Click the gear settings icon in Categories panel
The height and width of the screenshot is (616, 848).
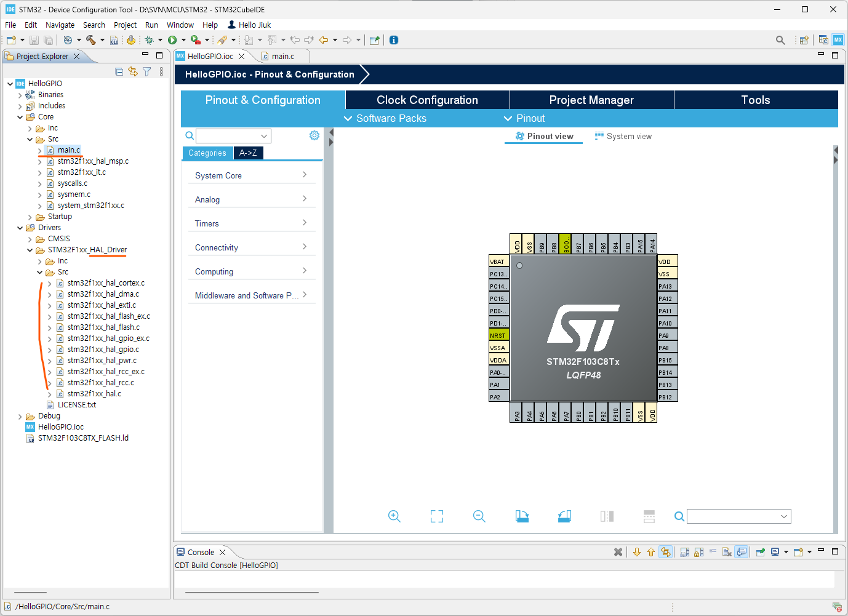coord(314,135)
